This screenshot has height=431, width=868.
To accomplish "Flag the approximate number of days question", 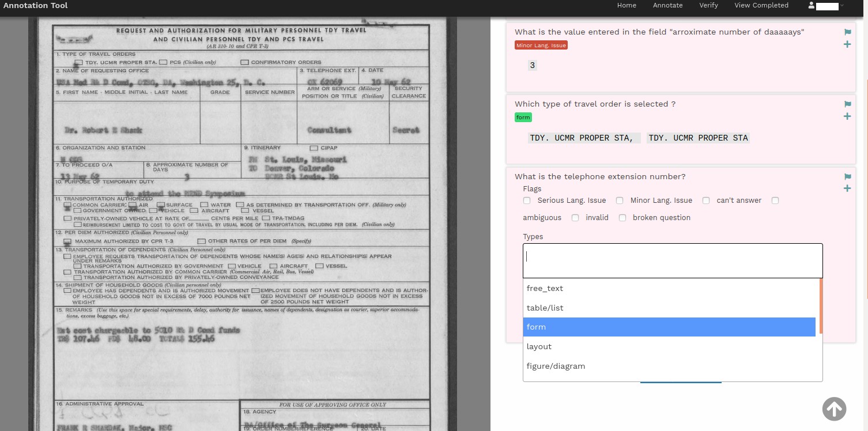I will click(x=847, y=32).
